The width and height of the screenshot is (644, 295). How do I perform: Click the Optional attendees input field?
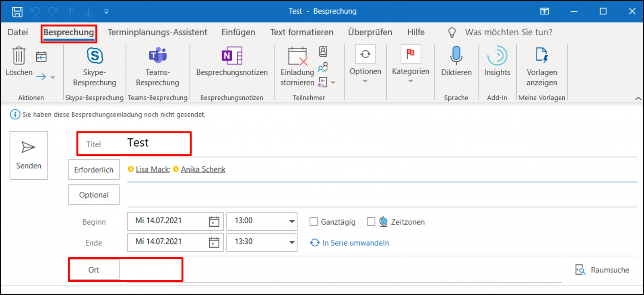(382, 196)
